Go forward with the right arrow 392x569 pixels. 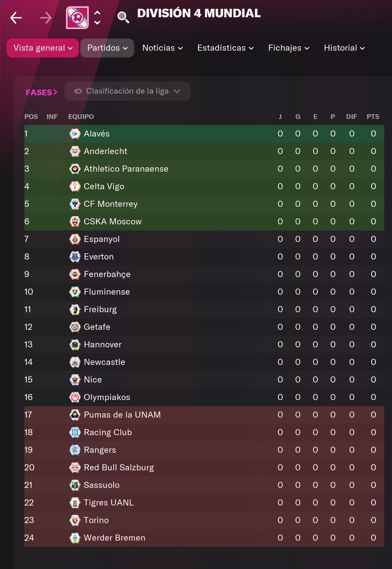coord(46,18)
